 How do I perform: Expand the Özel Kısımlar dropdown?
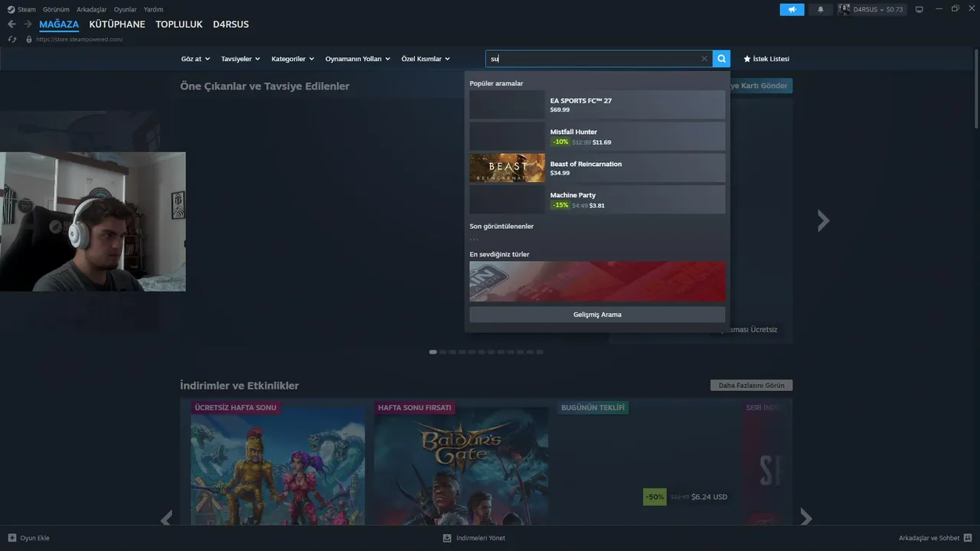[x=426, y=59]
